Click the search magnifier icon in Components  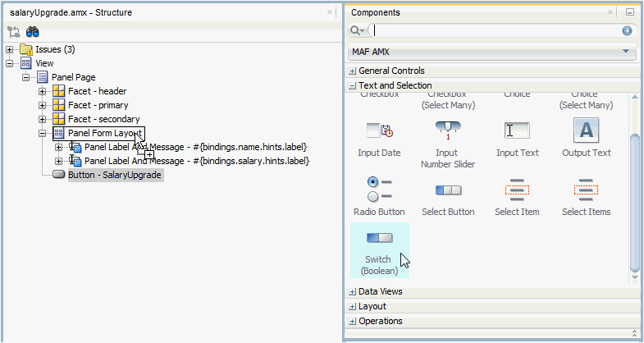click(356, 31)
